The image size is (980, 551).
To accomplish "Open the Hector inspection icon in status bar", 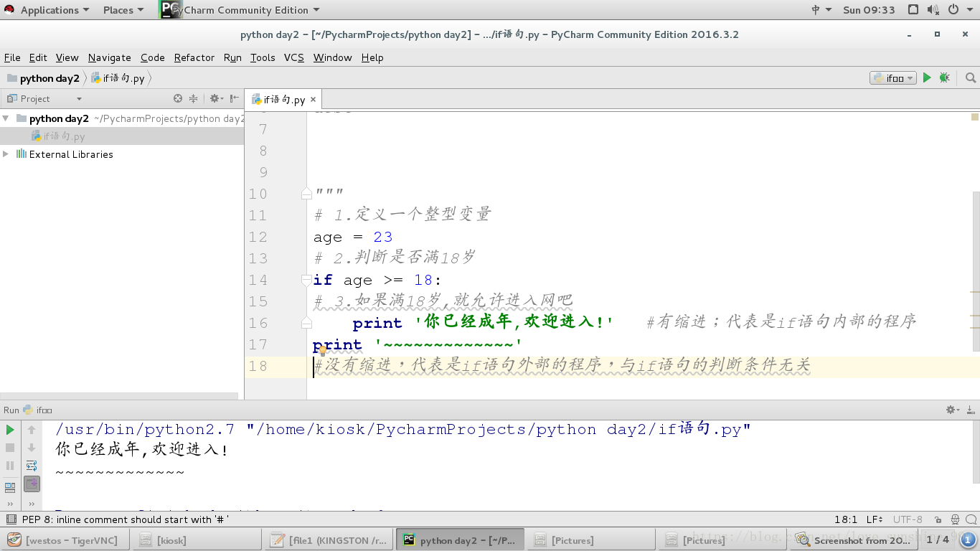I will pos(955,519).
